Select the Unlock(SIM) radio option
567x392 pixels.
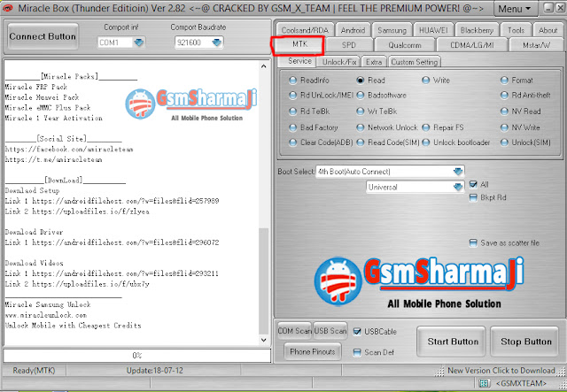point(504,142)
